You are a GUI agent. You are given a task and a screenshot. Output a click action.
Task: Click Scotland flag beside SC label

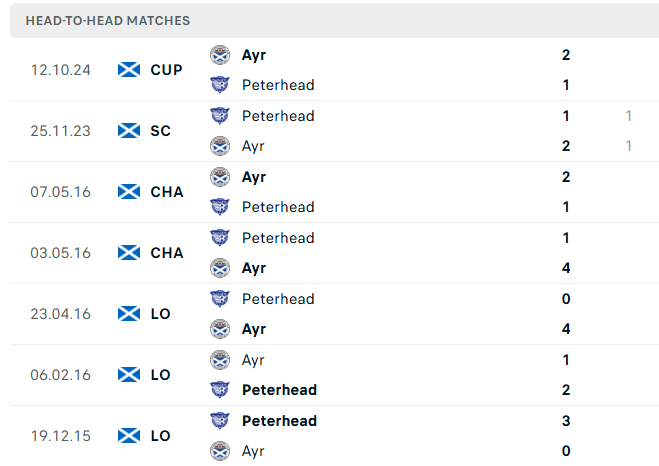(x=129, y=131)
